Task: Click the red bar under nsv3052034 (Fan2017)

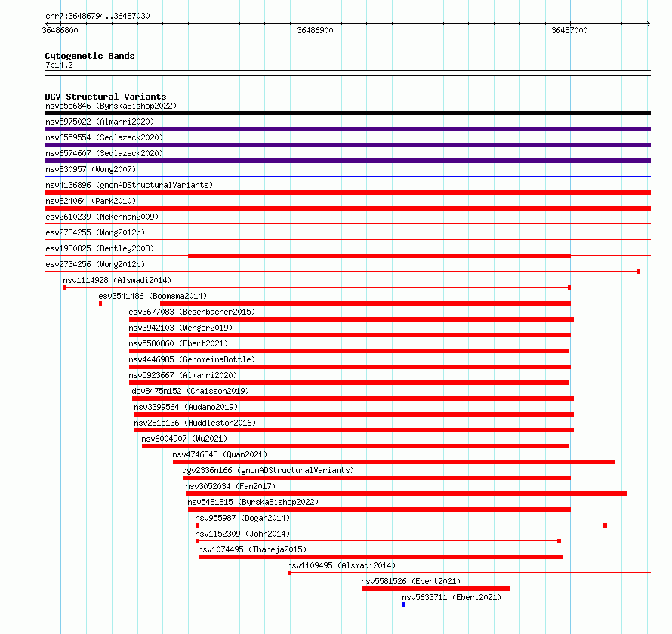Action: pyautogui.click(x=407, y=494)
